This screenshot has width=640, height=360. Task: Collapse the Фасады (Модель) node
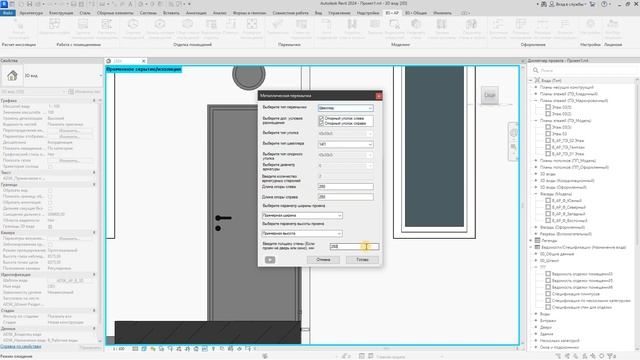click(x=536, y=194)
